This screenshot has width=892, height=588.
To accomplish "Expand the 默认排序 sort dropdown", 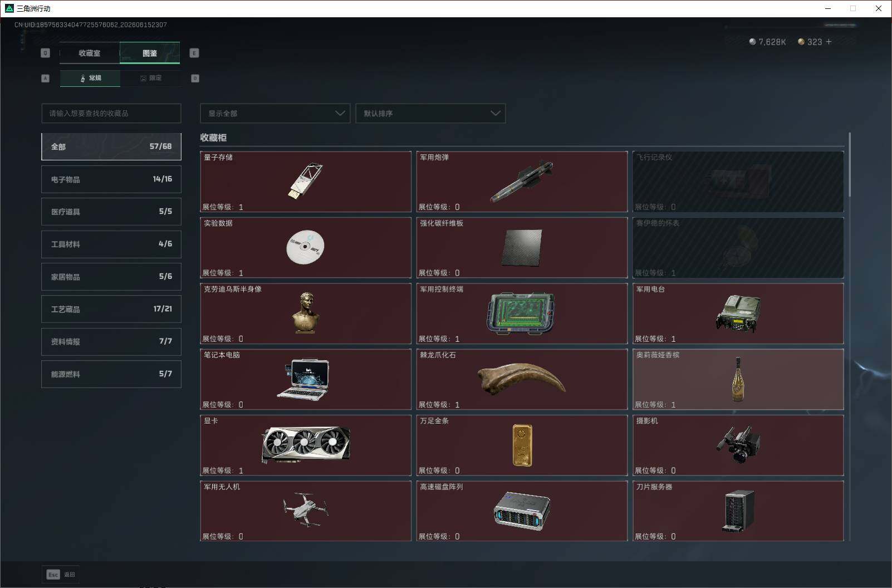I will [430, 113].
